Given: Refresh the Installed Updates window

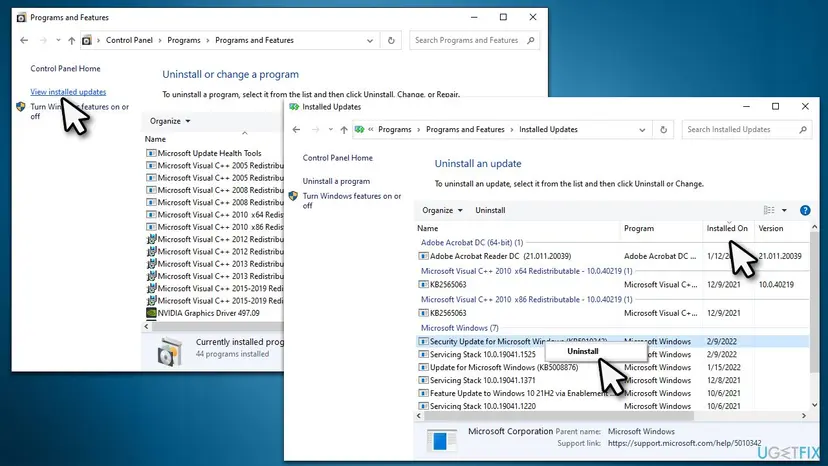Looking at the screenshot, I should pyautogui.click(x=663, y=129).
